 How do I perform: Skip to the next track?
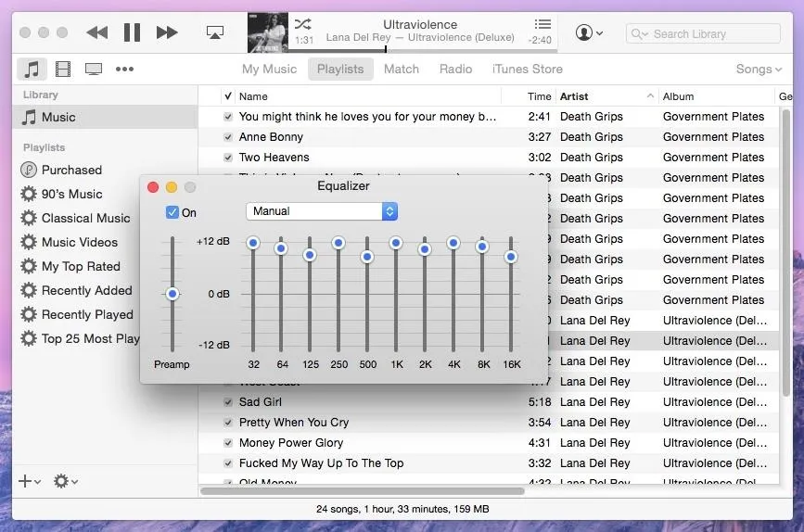167,32
